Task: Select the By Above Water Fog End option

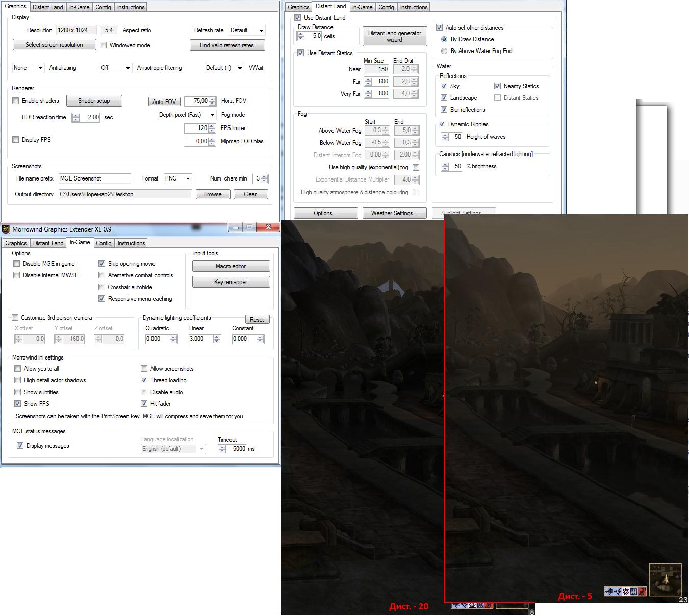Action: (x=444, y=51)
